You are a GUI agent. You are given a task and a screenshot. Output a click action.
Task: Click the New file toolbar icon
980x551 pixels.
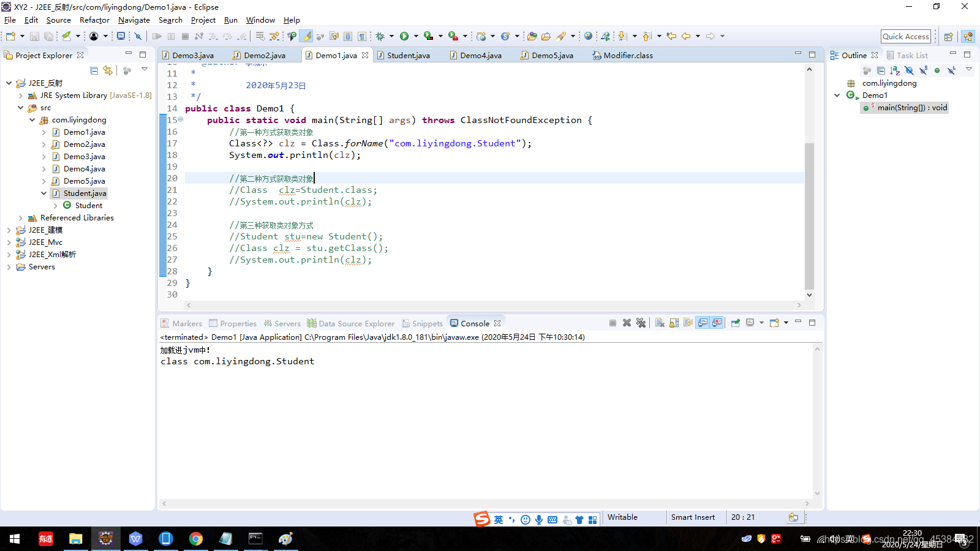coord(10,36)
